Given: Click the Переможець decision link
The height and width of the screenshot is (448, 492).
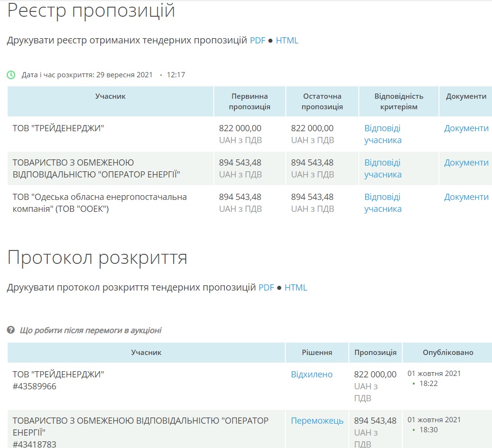Looking at the screenshot, I should [x=317, y=421].
